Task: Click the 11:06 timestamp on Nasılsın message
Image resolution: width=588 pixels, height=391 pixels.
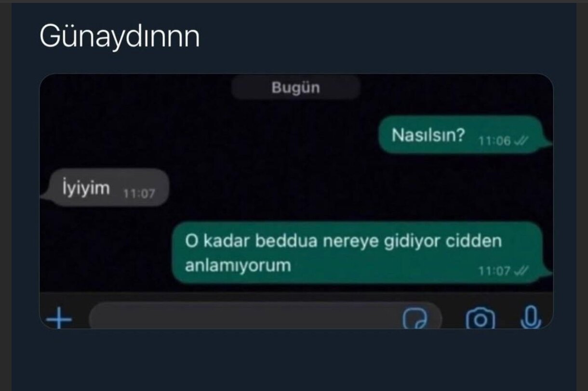Action: (494, 142)
